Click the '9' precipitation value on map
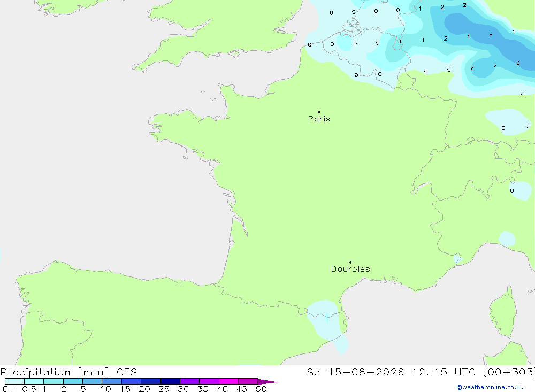The height and width of the screenshot is (392, 535). tap(491, 34)
